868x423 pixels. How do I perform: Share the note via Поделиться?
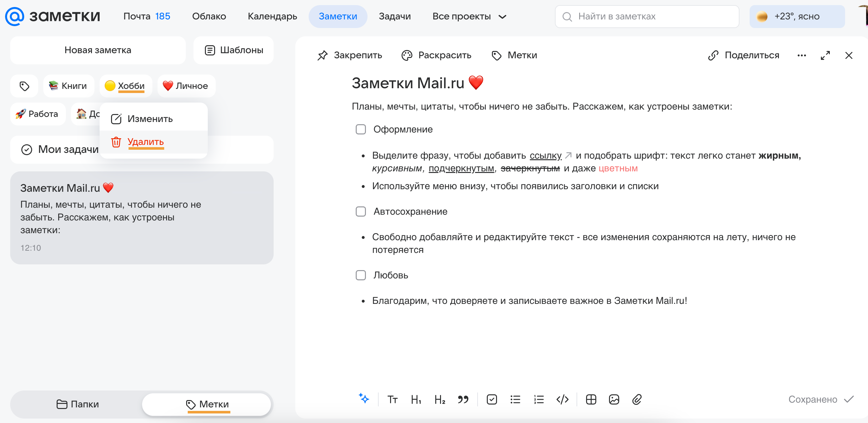744,55
